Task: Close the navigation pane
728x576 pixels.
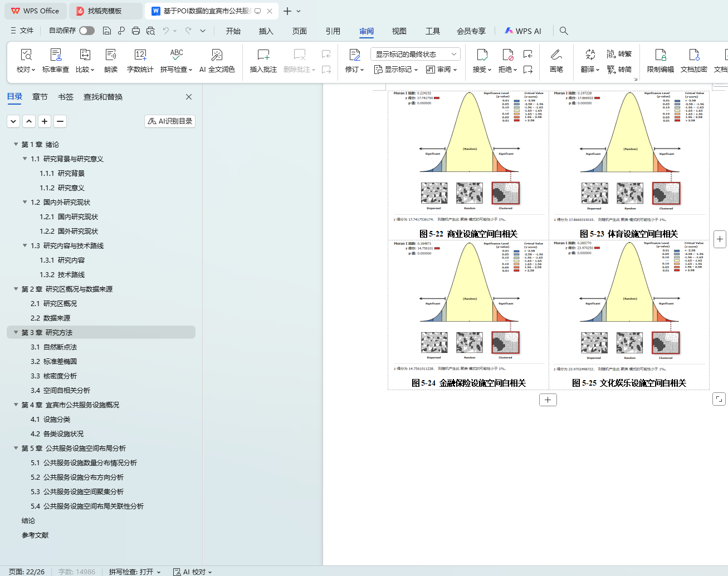Action: point(189,97)
